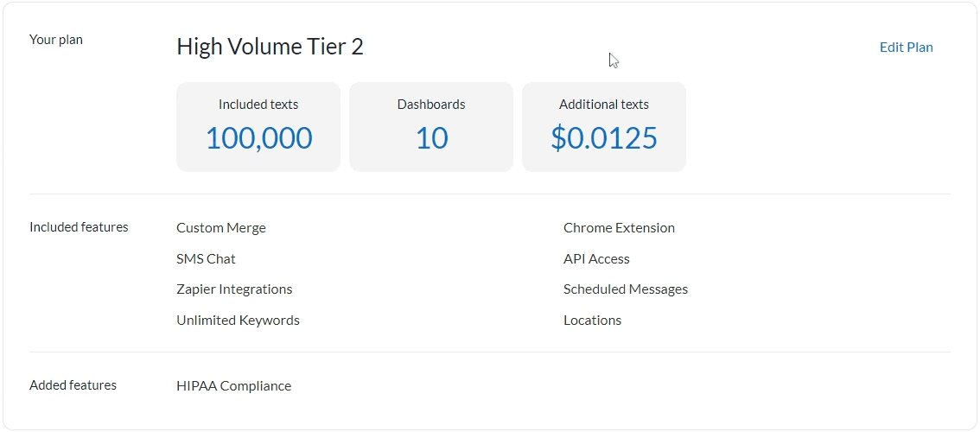Click on Locations feature
This screenshot has height=432, width=980.
(x=592, y=321)
